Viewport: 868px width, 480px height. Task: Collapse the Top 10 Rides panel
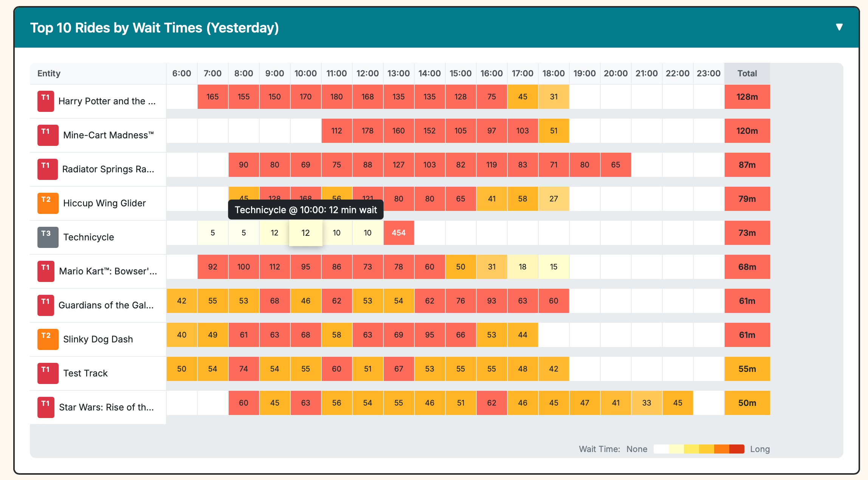(x=839, y=27)
